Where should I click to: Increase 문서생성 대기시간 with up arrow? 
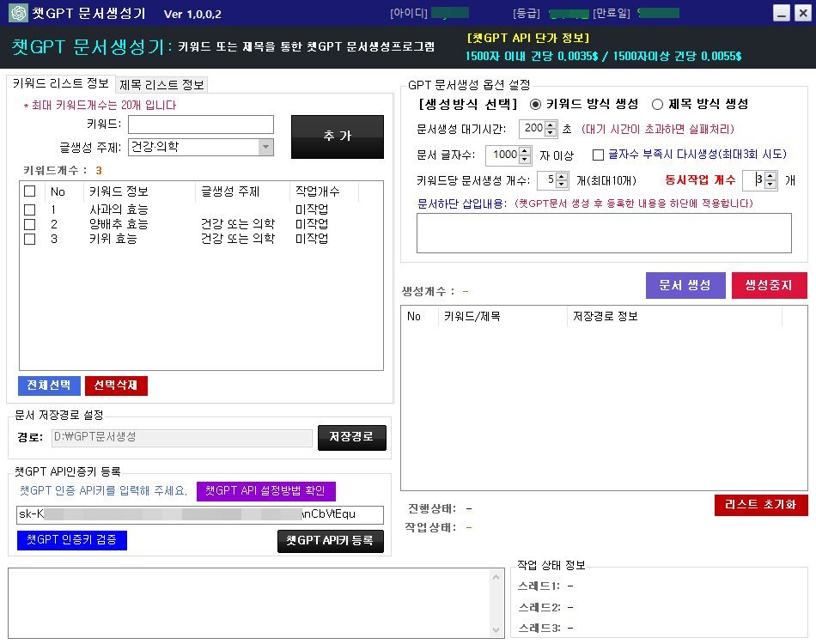551,125
